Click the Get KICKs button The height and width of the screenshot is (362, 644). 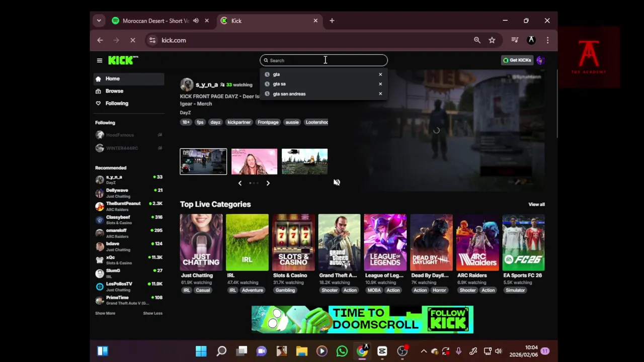tap(517, 60)
